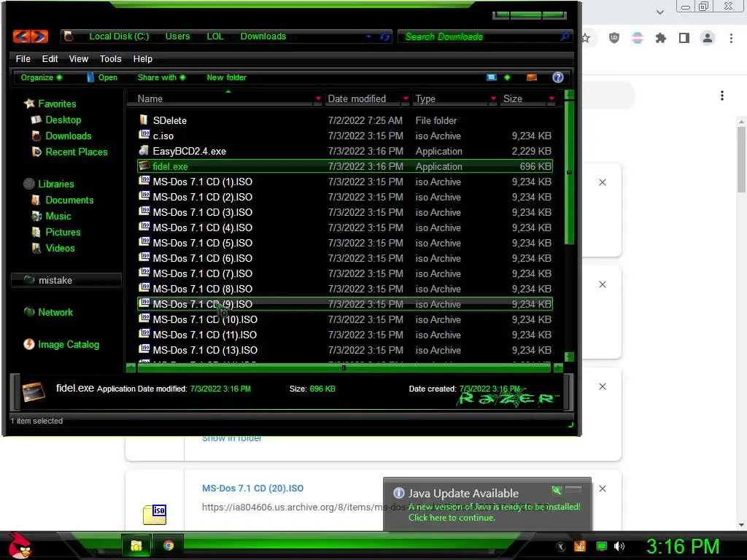This screenshot has height=560, width=747.
Task: Sort files by the Name column
Action: pyautogui.click(x=150, y=98)
